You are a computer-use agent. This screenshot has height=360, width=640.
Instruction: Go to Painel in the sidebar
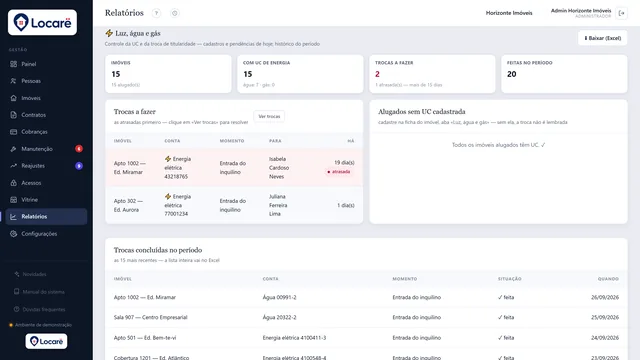click(47, 64)
